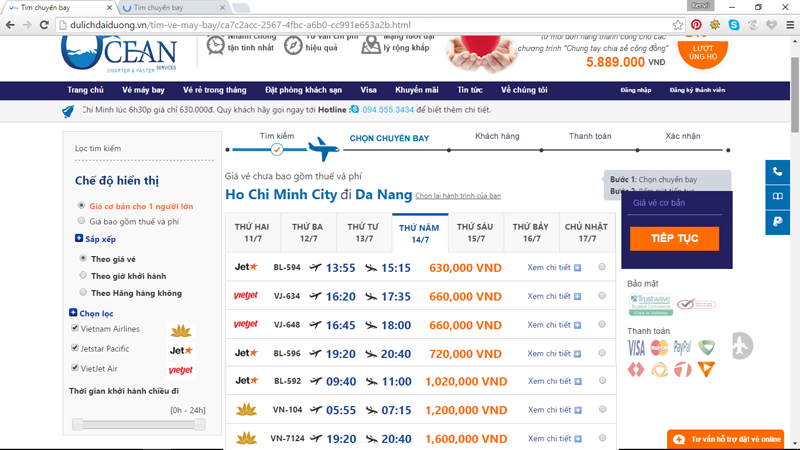Collapse the Chọn lọc section
Viewport: 800px width, 450px height.
(73, 313)
